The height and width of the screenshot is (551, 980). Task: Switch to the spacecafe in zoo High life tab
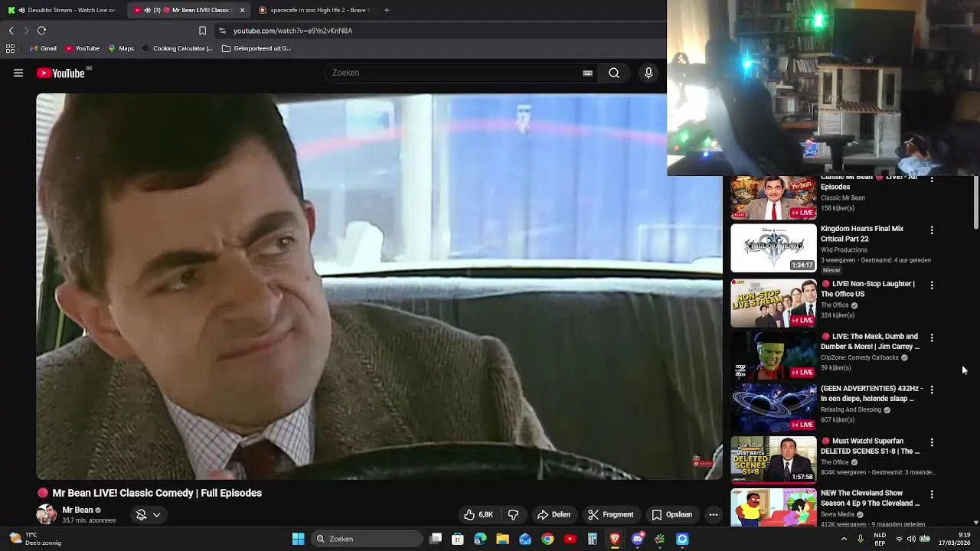point(314,10)
